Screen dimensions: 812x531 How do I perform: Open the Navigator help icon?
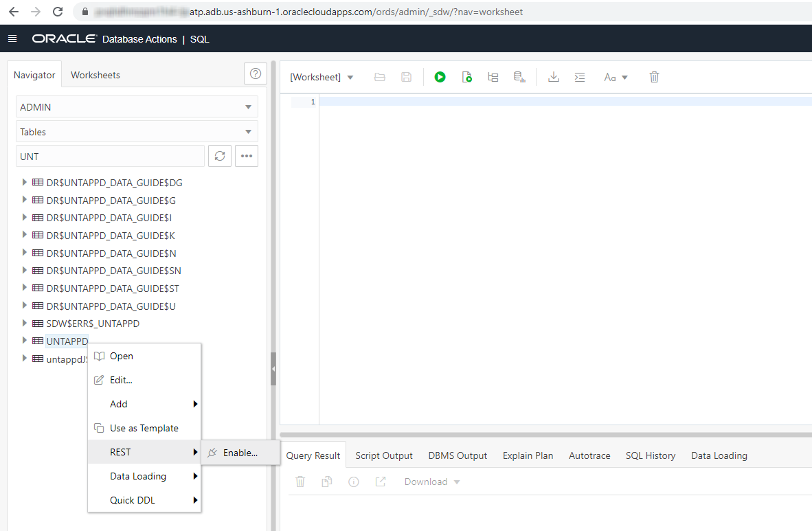tap(256, 74)
